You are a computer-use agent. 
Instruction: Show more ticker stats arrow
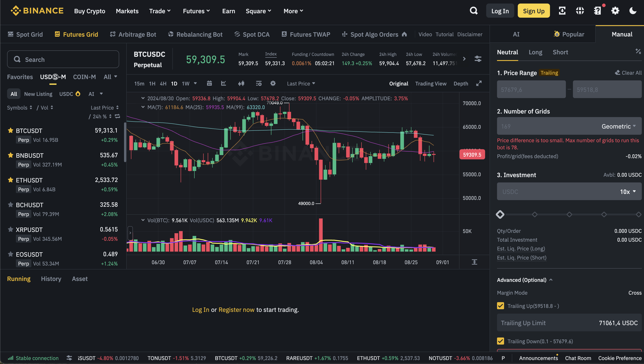coord(464,59)
